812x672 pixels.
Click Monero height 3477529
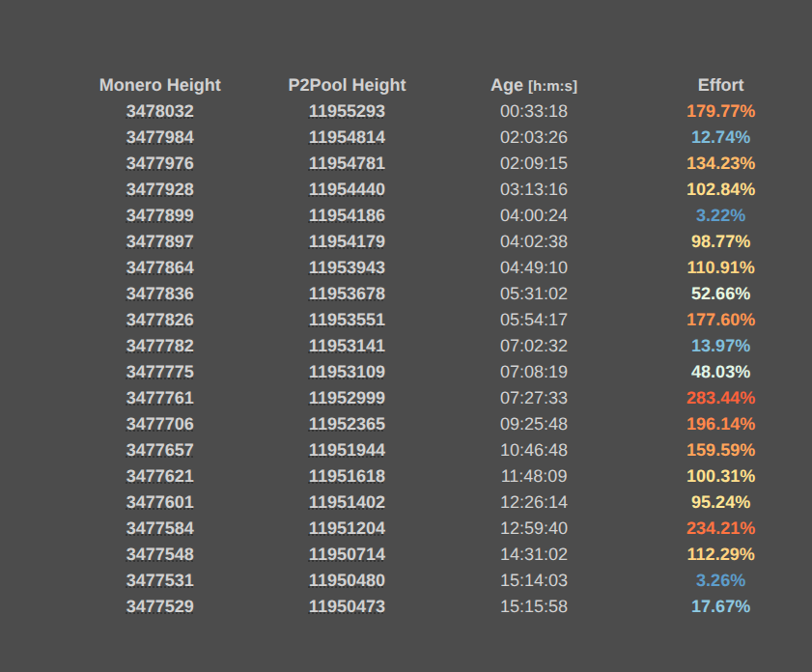(x=160, y=606)
